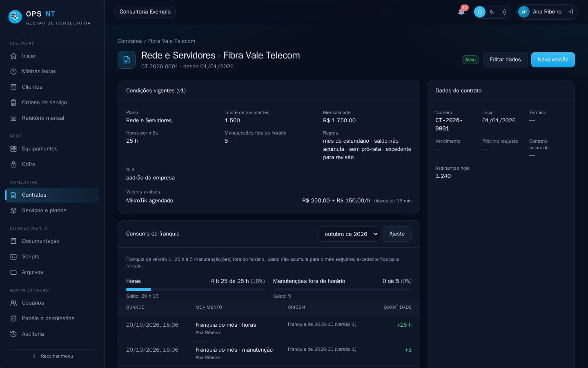588x368 pixels.
Task: Click the Manutenções fora do horário progress bar
Action: point(342,289)
